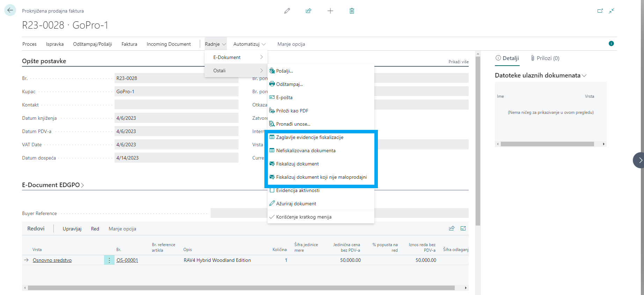644x295 pixels.
Task: Select Fiskalizuj dokument menu entry
Action: tap(297, 164)
